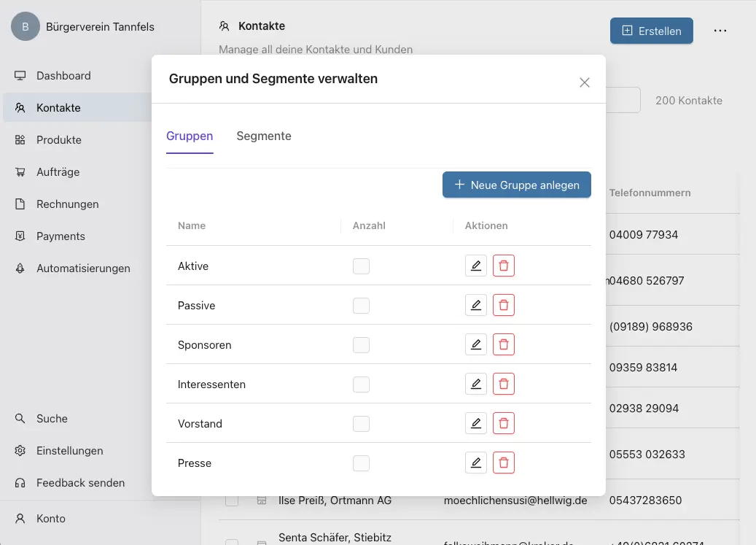Close the Gruppen und Segmente dialog
The image size is (756, 545).
click(x=584, y=82)
